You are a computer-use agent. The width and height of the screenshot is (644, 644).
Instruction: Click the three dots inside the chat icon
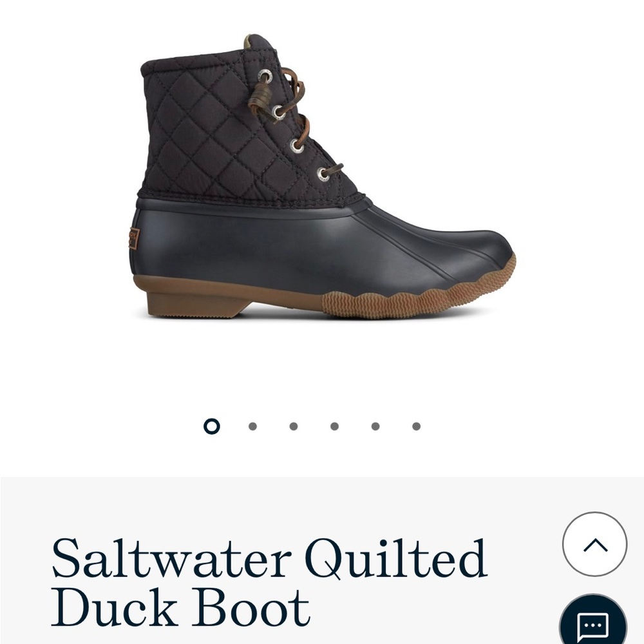click(592, 625)
